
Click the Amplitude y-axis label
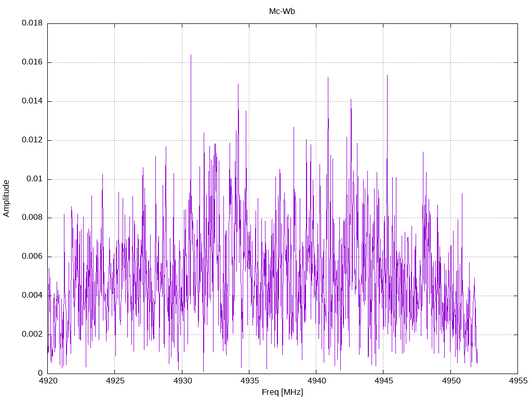pyautogui.click(x=6, y=198)
